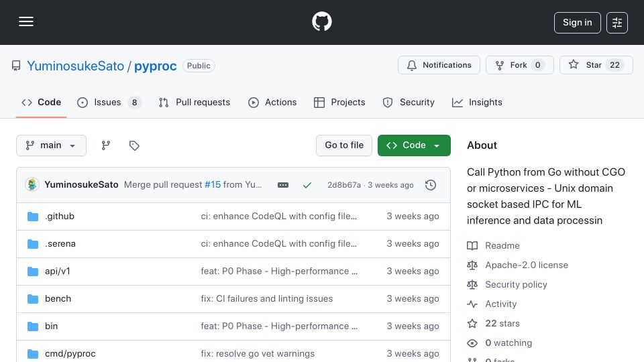Open the .serena folder
This screenshot has width=644, height=362.
60,244
